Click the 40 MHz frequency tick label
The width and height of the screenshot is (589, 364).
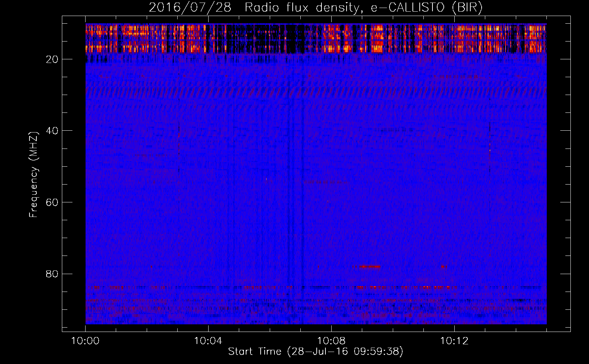pyautogui.click(x=52, y=131)
